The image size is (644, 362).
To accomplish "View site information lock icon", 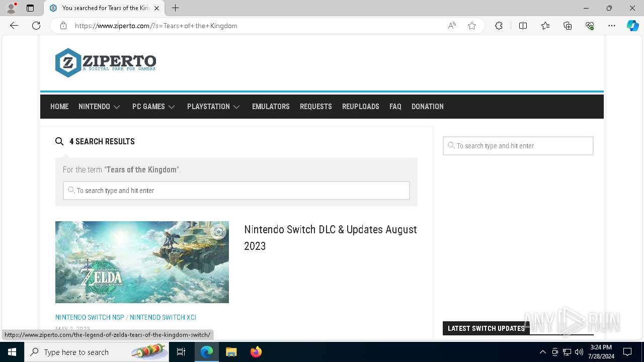I will (63, 26).
